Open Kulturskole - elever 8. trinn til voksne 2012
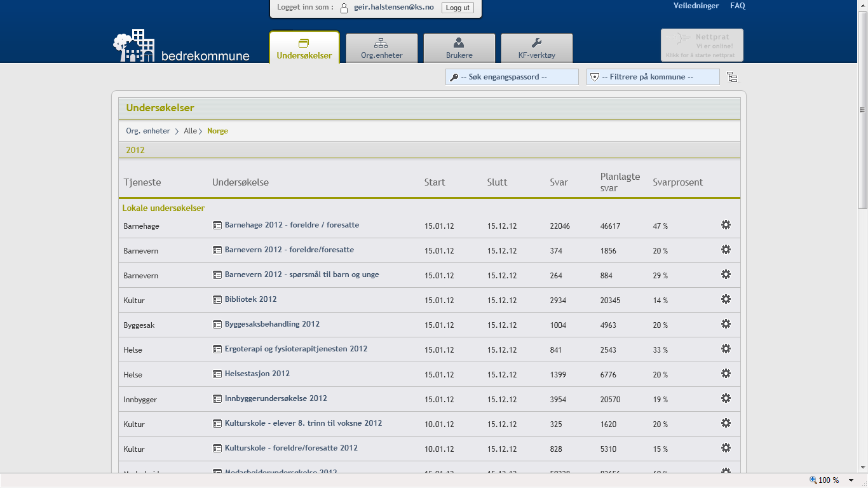 coord(303,423)
